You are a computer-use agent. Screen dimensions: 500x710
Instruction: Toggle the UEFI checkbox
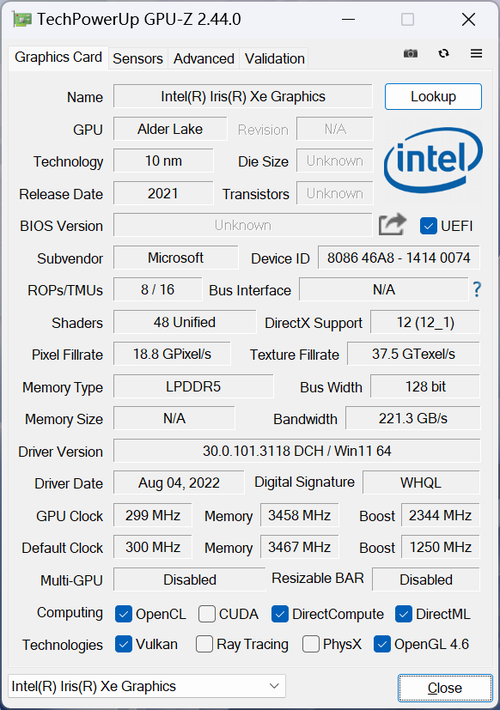428,225
